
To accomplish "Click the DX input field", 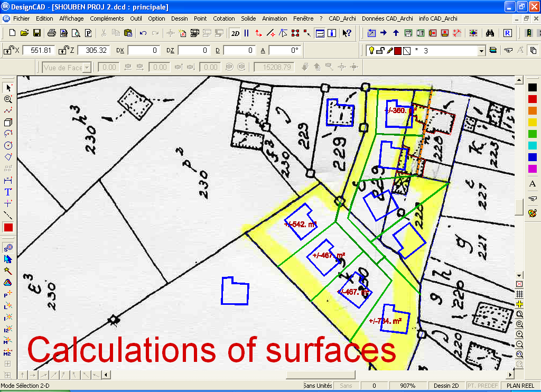I will click(144, 51).
